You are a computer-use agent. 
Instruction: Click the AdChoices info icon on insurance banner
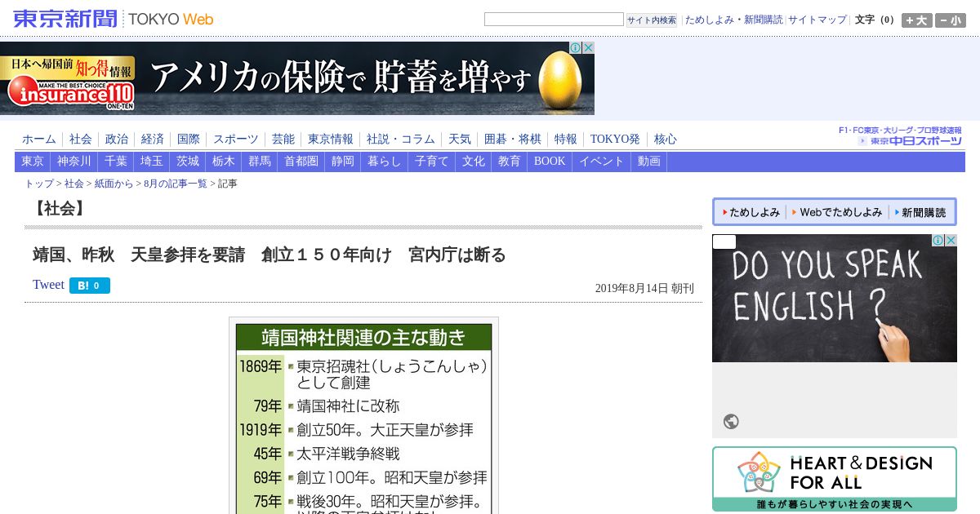[x=576, y=48]
